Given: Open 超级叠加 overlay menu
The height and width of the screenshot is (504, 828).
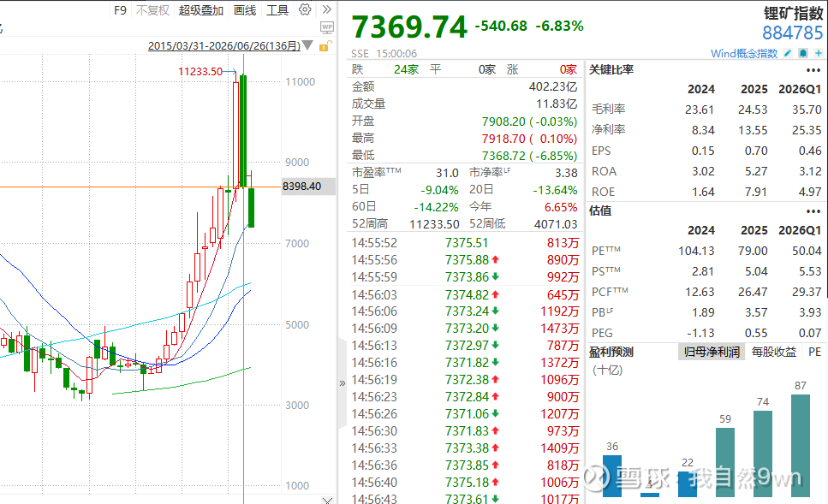Looking at the screenshot, I should (200, 10).
